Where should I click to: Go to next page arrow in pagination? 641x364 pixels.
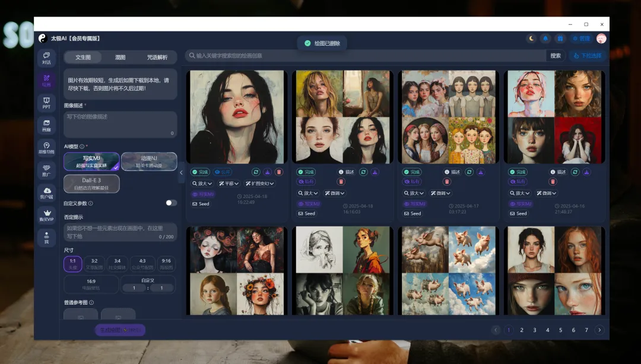pos(599,330)
